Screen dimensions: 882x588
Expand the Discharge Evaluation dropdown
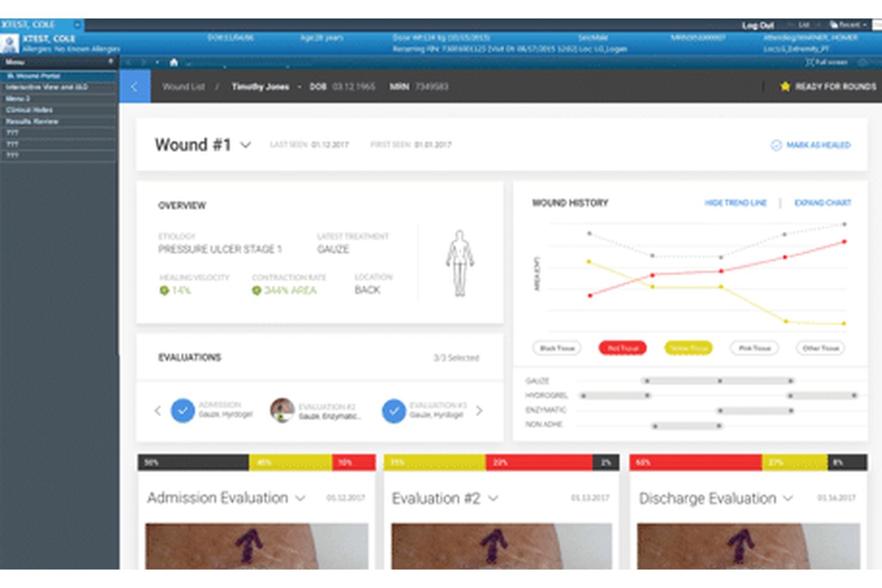[x=788, y=499]
